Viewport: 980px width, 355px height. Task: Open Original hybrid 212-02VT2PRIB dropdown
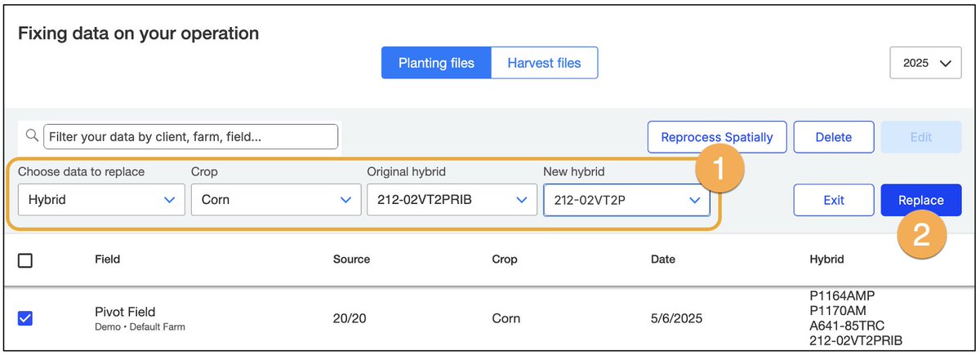coord(452,199)
